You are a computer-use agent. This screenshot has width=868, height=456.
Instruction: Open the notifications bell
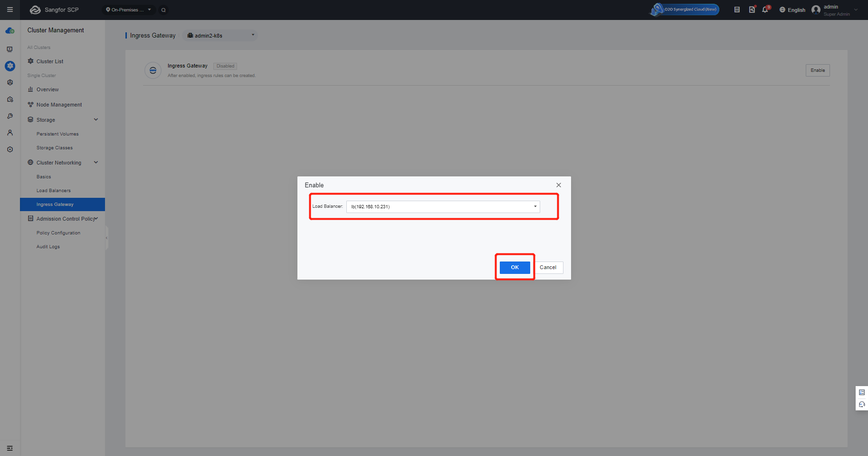tap(765, 10)
